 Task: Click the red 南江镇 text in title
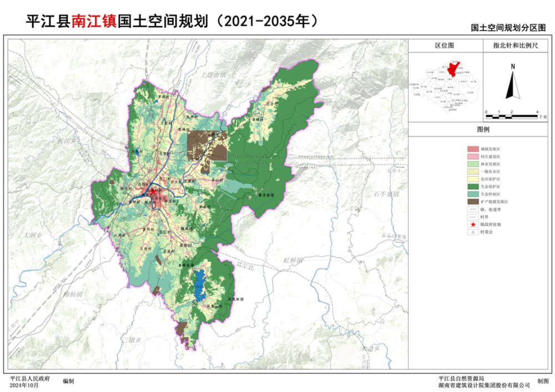(93, 21)
